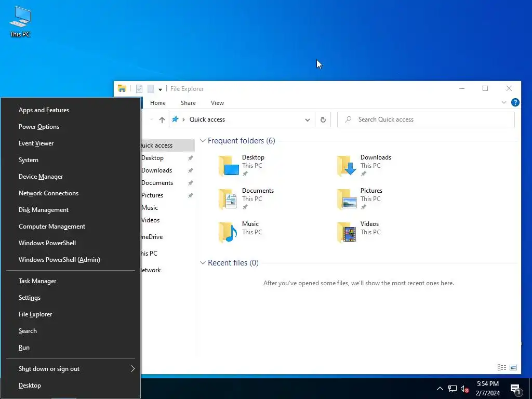Viewport: 532px width, 399px height.
Task: Select Pictures in the navigation pane
Action: coord(152,195)
